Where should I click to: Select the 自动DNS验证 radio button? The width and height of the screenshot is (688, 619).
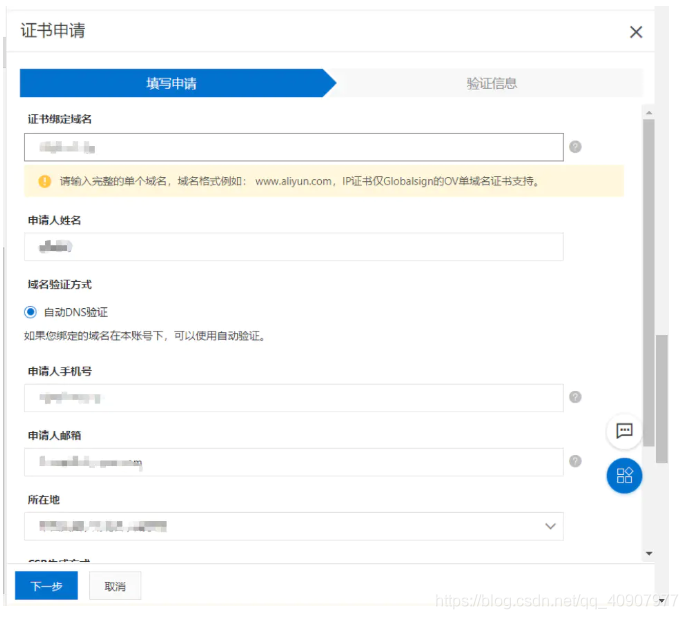pos(31,312)
